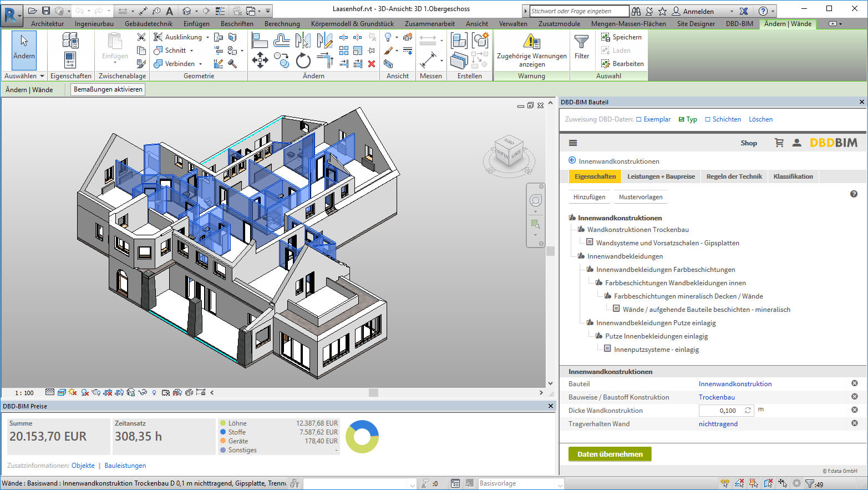Switch to Regeln der Technik tab
This screenshot has height=490, width=868.
(734, 176)
